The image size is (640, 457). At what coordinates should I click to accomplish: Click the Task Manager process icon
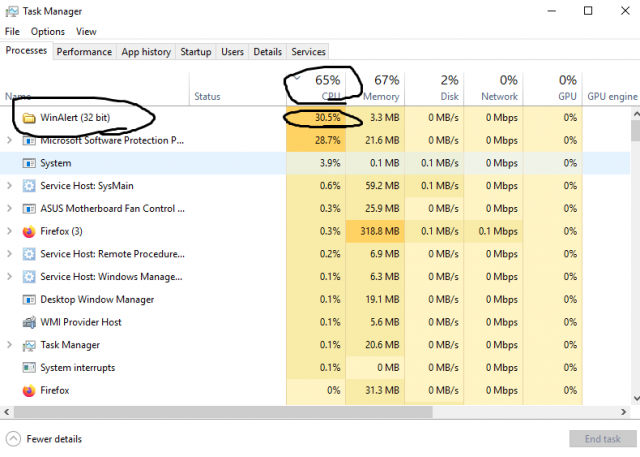tap(29, 345)
